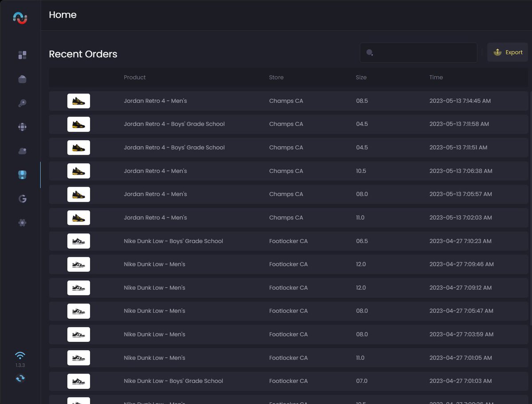The width and height of the screenshot is (532, 404).
Task: Click timestamp 2023-05-13 7:02:03 AM
Action: (461, 218)
